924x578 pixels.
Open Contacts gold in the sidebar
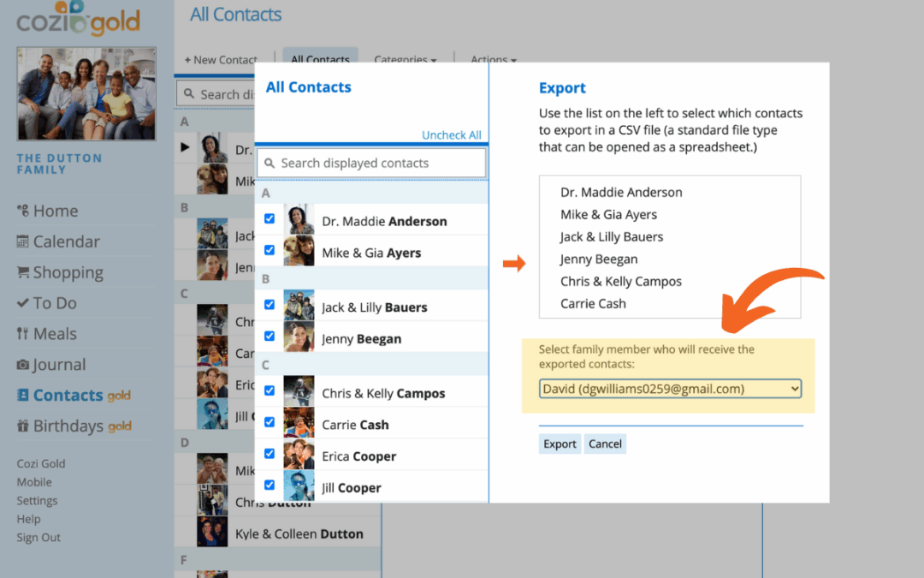click(74, 395)
